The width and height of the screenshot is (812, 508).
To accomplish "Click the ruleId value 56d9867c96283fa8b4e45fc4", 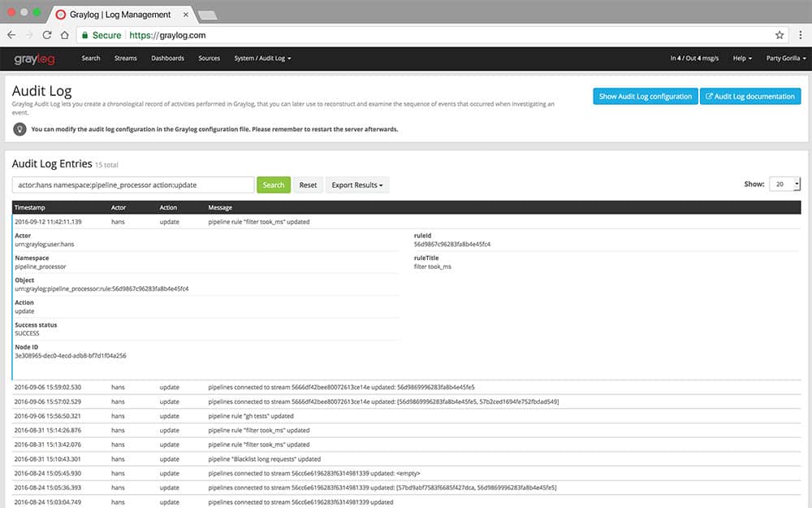I will coord(452,244).
